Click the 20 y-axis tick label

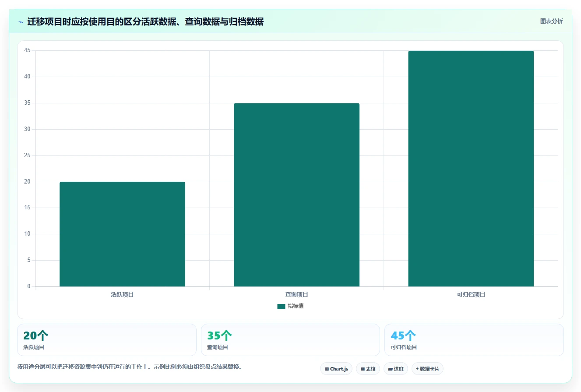tap(27, 181)
